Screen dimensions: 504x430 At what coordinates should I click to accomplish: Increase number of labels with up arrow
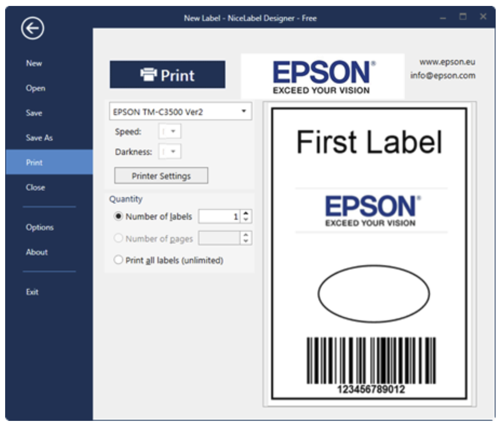pos(246,213)
